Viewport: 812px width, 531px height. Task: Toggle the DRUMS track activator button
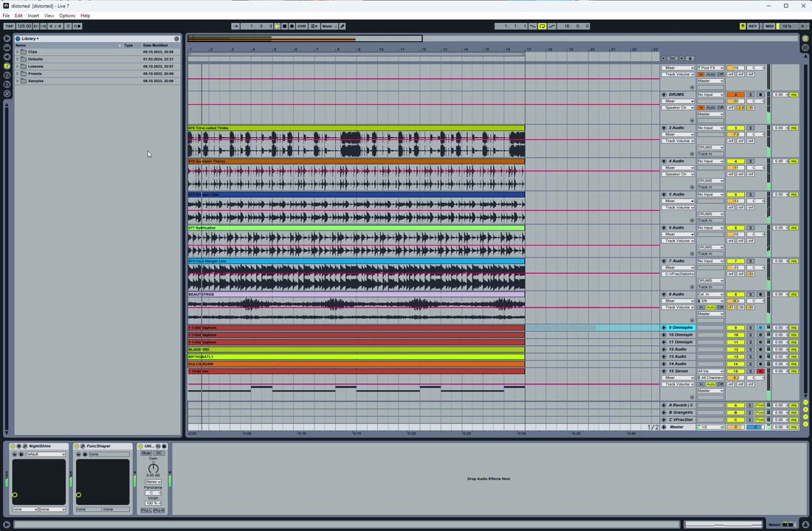pos(735,94)
